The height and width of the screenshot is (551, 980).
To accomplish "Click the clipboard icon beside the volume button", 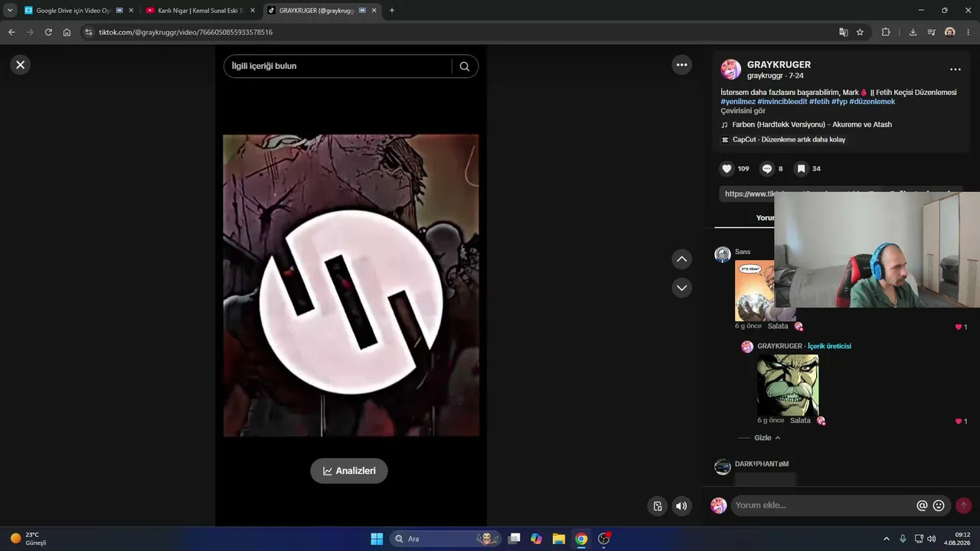I will coord(657,506).
